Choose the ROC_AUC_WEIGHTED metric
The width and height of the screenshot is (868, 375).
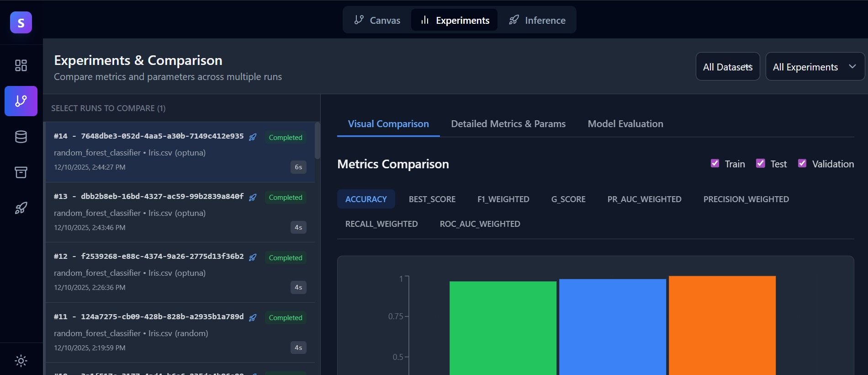(x=480, y=224)
